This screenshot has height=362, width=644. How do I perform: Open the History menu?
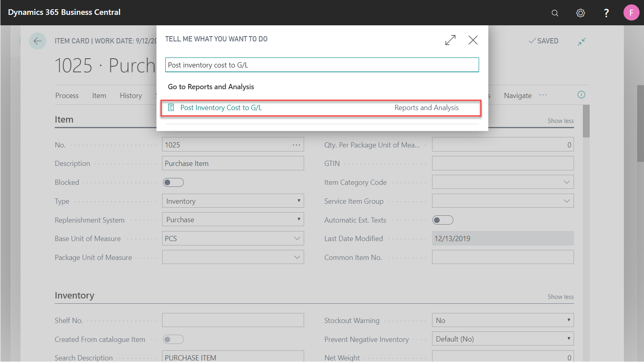[x=131, y=96]
